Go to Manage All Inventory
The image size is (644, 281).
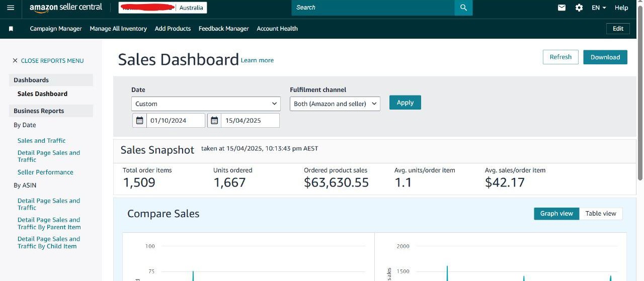point(118,29)
